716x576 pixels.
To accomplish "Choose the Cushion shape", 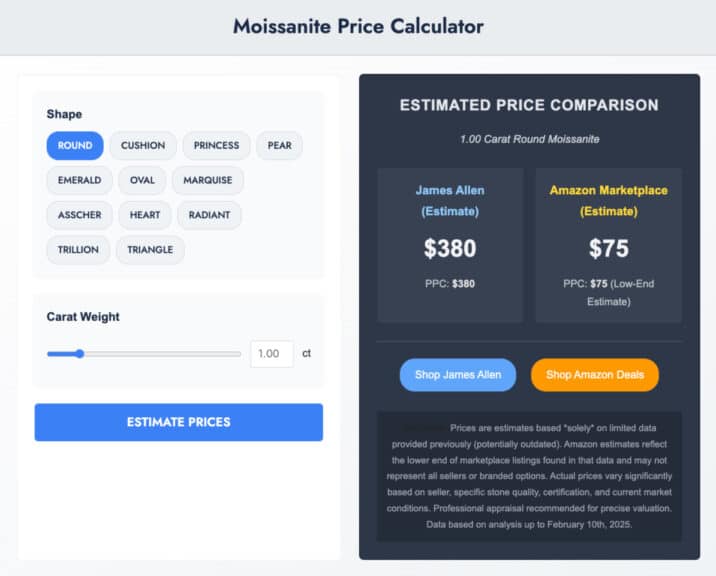I will 143,146.
